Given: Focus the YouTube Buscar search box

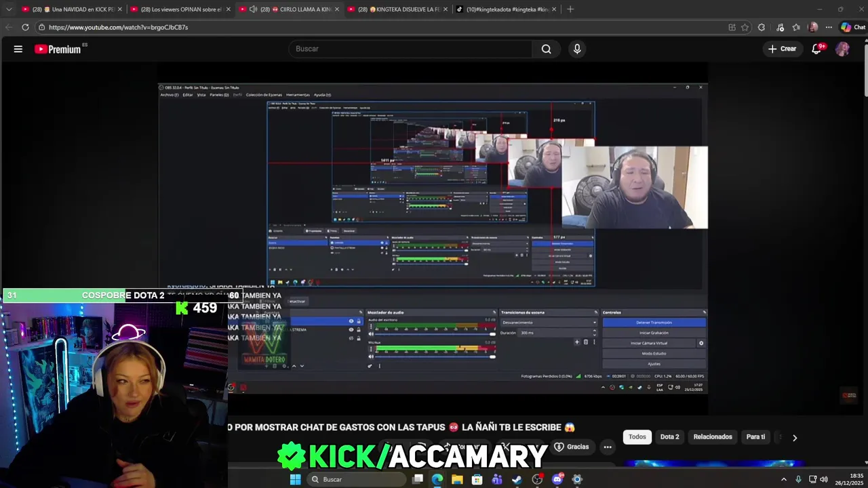Looking at the screenshot, I should [410, 49].
